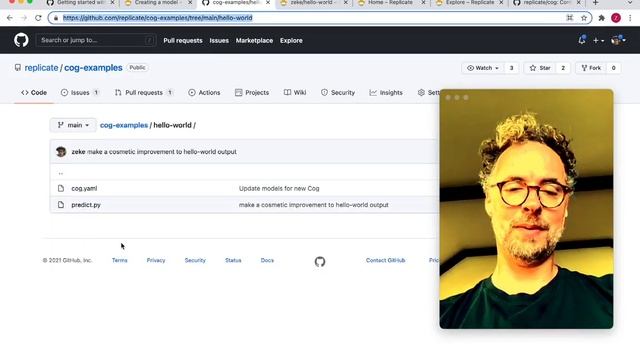Screen dimensions: 640x360
Task: Click the site lock icon in address bar
Action: click(56, 18)
